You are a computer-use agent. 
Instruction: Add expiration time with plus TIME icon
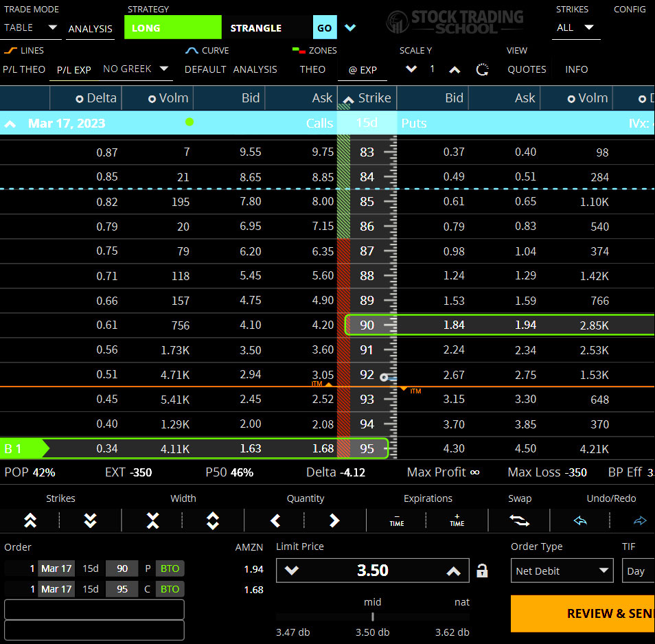(457, 520)
